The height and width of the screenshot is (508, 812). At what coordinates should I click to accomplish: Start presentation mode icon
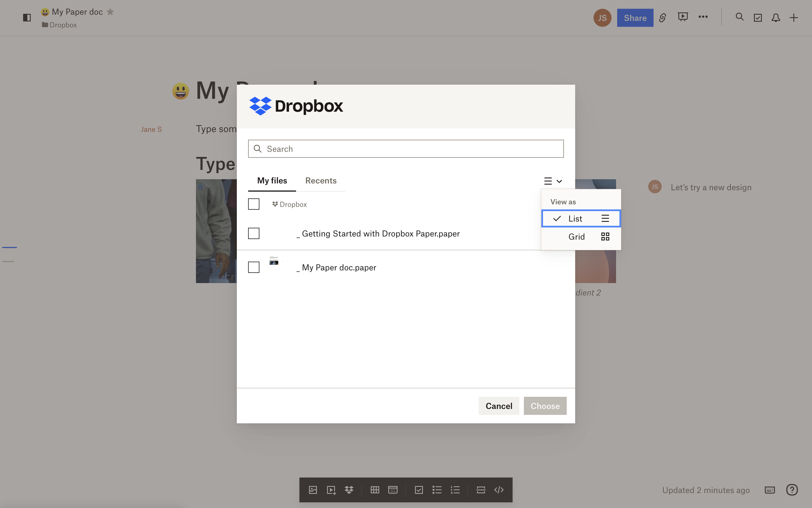pyautogui.click(x=683, y=17)
